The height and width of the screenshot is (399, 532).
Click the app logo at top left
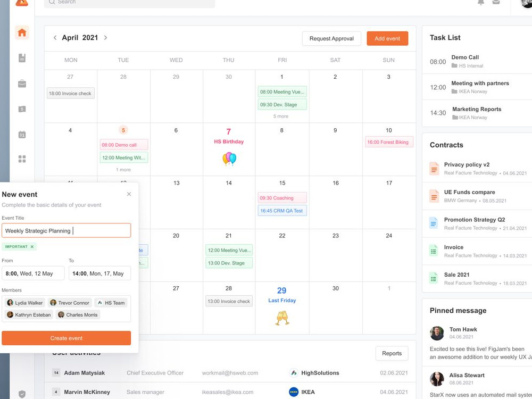click(x=22, y=3)
